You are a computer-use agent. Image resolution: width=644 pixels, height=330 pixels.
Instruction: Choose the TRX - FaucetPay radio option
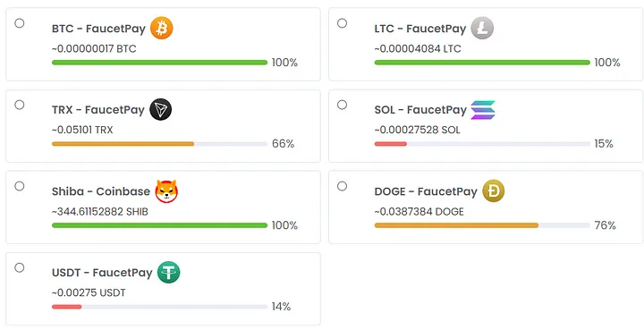pyautogui.click(x=20, y=105)
